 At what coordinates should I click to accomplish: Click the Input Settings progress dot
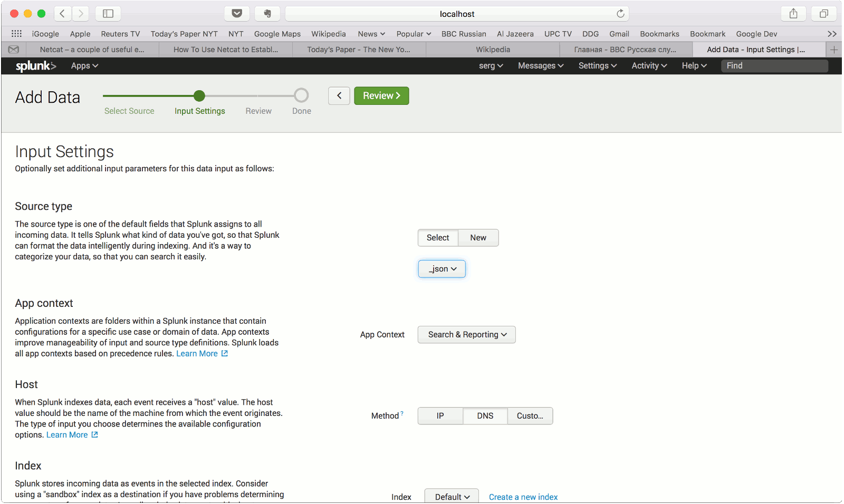click(199, 95)
